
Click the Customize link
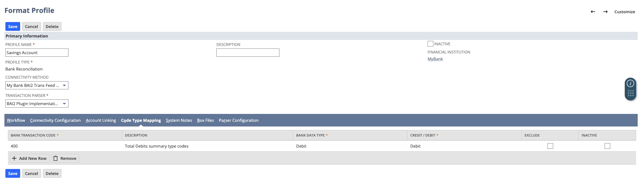tap(624, 12)
